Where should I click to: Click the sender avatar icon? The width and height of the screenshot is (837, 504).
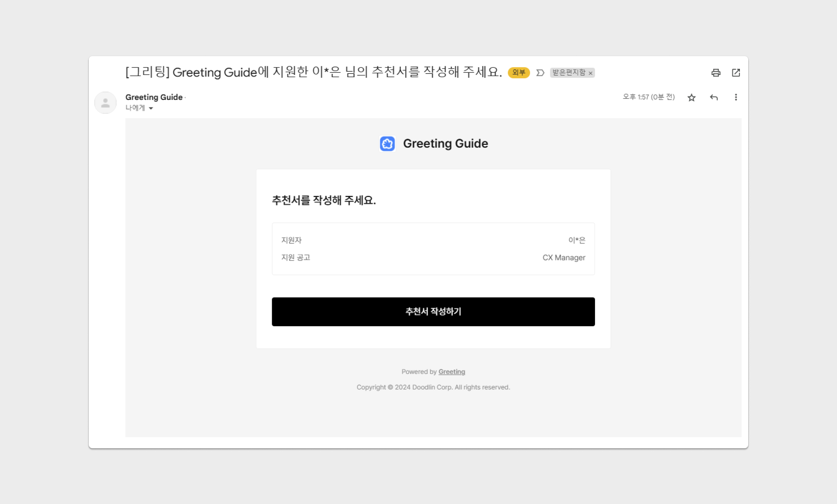(105, 103)
